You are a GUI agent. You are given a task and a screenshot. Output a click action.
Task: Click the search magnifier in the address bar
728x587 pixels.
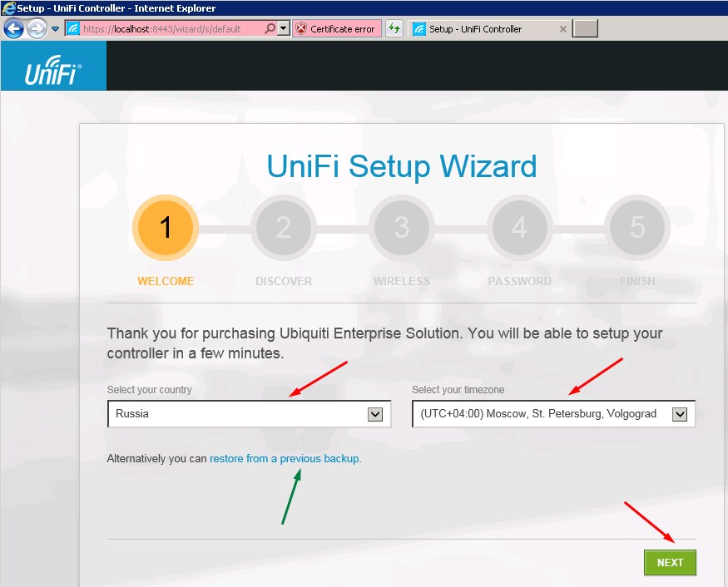[x=270, y=29]
